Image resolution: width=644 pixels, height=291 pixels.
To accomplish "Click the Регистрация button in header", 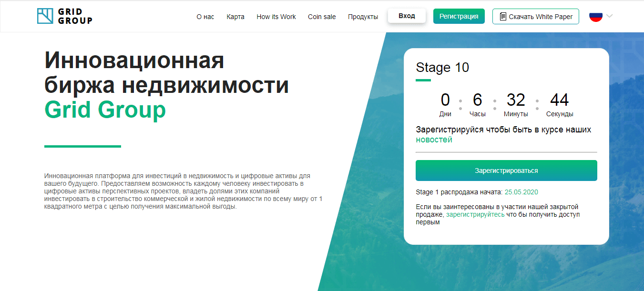I will click(x=459, y=16).
